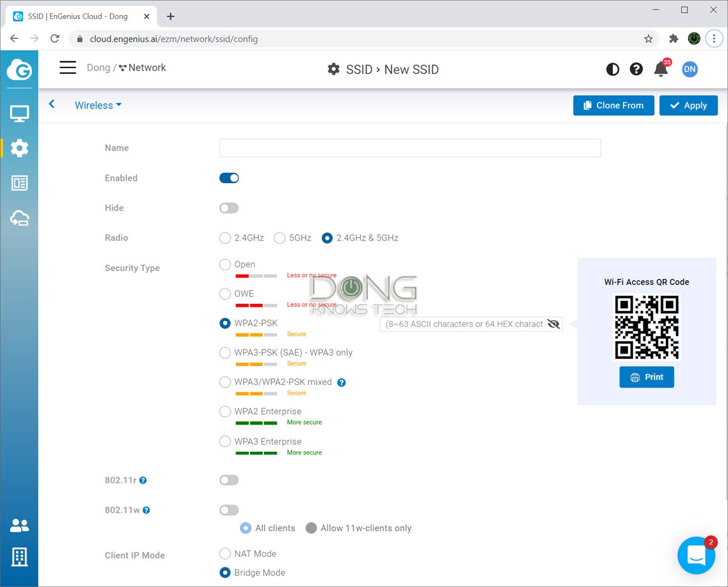728x587 pixels.
Task: Turn on the Hide SSID toggle
Action: pos(229,208)
